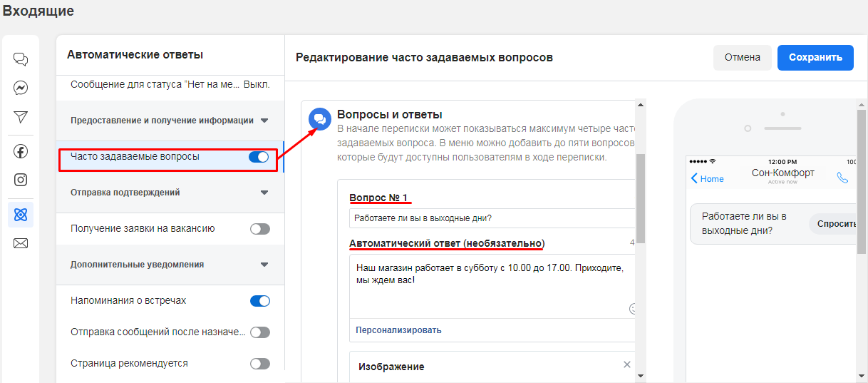The width and height of the screenshot is (868, 383).
Task: Tap the phone call icon in preview
Action: (x=843, y=178)
